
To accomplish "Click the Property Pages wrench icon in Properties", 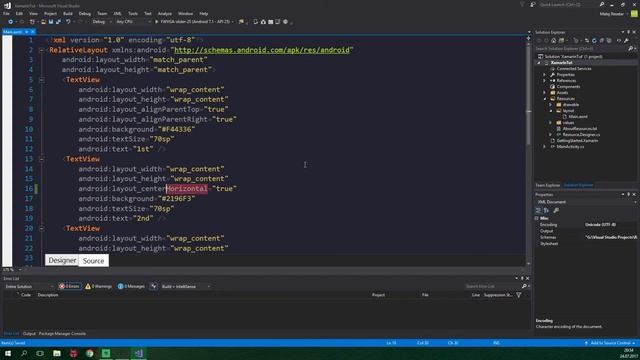I will (x=556, y=210).
